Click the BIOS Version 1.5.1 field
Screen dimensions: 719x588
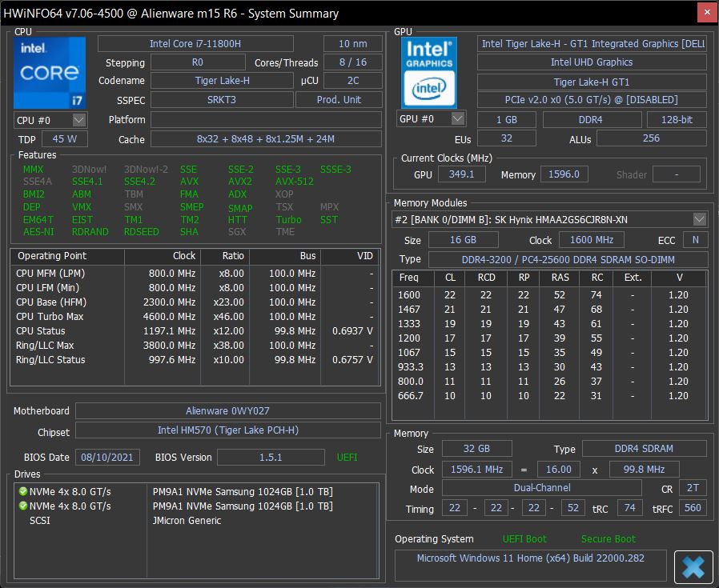coord(270,458)
